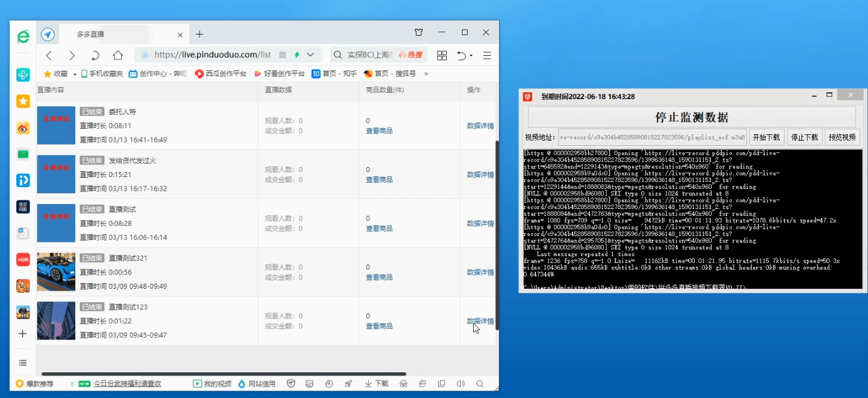Click 停止下载 in downloader window
Screen dimensions: 868x398
pos(805,137)
